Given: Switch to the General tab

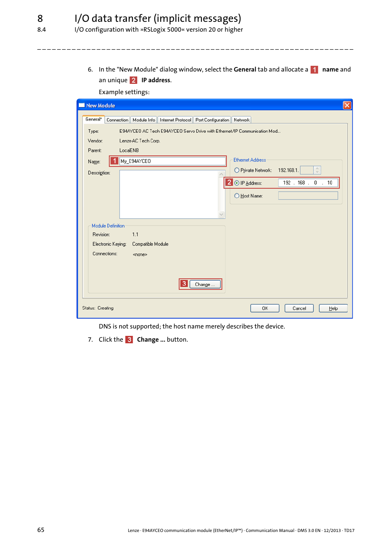Looking at the screenshot, I should 93,119.
